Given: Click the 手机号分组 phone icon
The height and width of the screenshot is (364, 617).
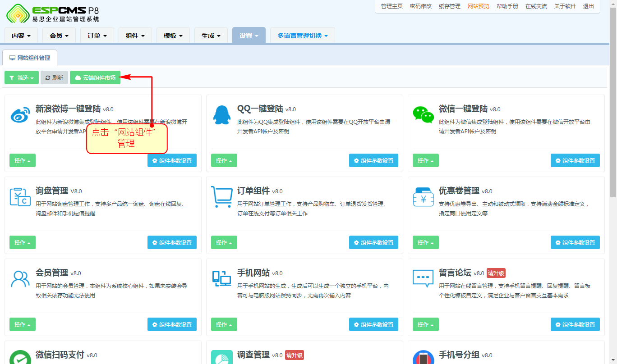Looking at the screenshot, I should point(423,358).
